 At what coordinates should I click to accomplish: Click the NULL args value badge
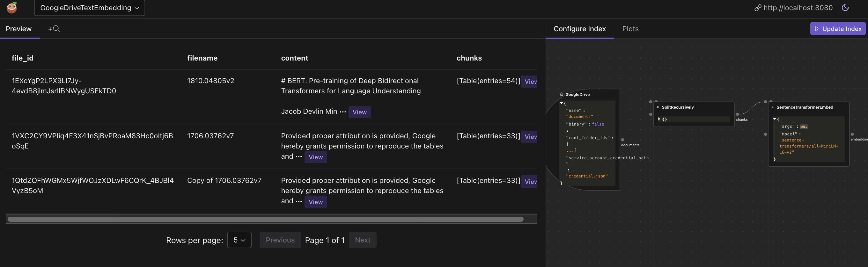pos(804,127)
